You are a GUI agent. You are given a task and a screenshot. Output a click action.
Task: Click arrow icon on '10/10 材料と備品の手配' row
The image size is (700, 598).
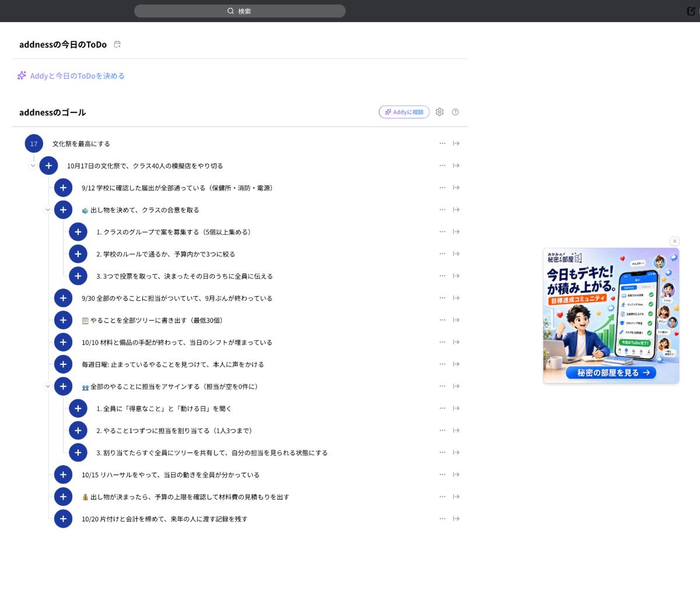pyautogui.click(x=456, y=342)
